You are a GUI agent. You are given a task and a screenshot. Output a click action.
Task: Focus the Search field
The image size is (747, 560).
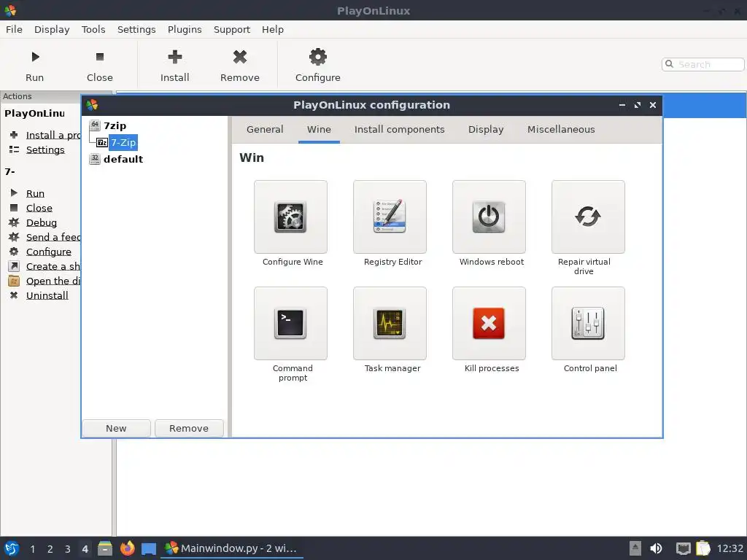pyautogui.click(x=703, y=64)
